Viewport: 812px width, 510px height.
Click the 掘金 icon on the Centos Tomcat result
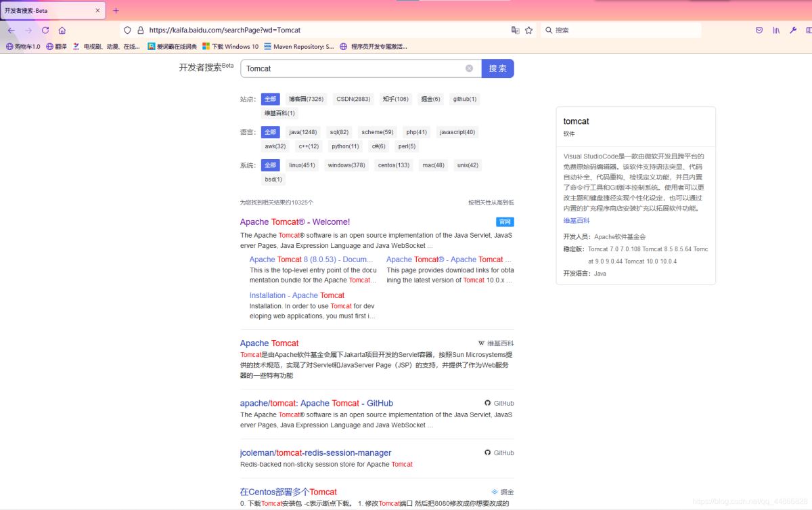tap(495, 492)
